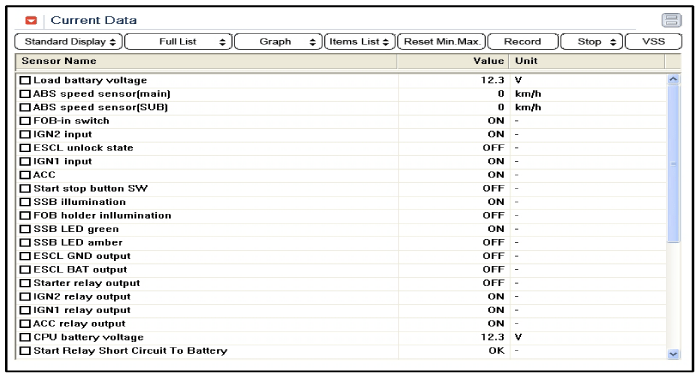Click the VSS button
700x377 pixels.
(654, 42)
